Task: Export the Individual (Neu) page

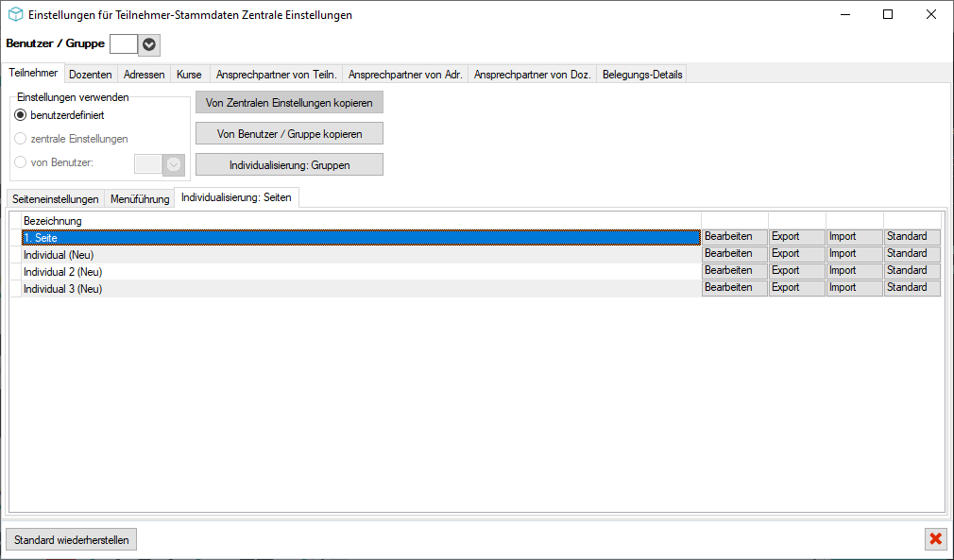Action: click(x=797, y=253)
